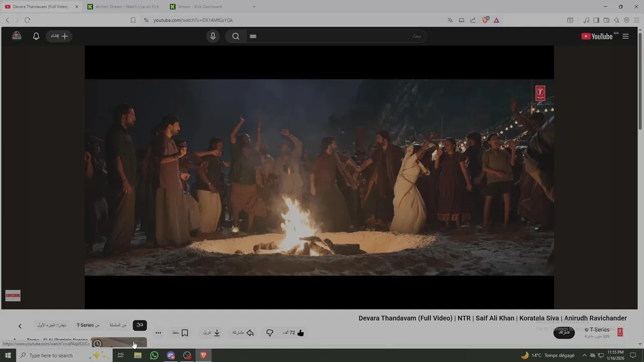Open the Brave VPN shield icon
Screen dimensions: 644x362
626,20
